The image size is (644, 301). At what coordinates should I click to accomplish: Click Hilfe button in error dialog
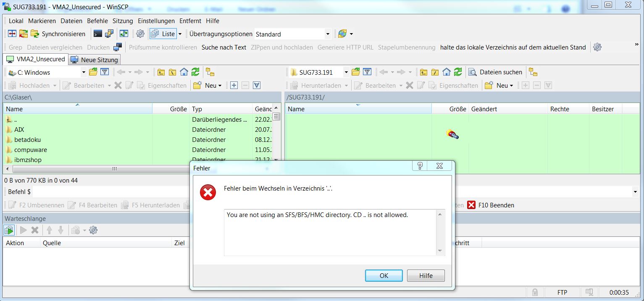(x=426, y=275)
